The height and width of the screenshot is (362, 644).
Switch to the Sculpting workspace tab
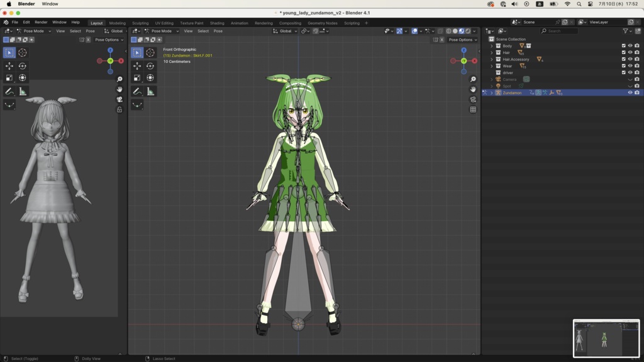pyautogui.click(x=140, y=23)
